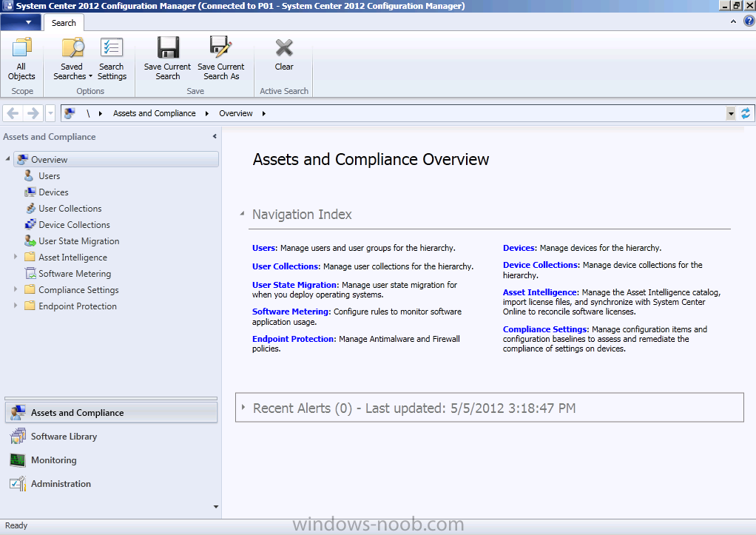The width and height of the screenshot is (756, 535).
Task: Click Save Current Search As icon
Action: [221, 58]
